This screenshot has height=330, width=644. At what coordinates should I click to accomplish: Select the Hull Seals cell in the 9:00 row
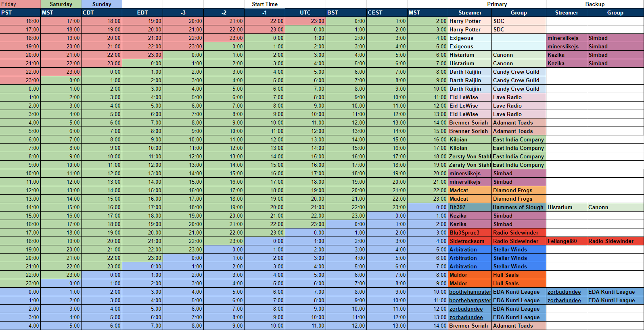(x=519, y=283)
